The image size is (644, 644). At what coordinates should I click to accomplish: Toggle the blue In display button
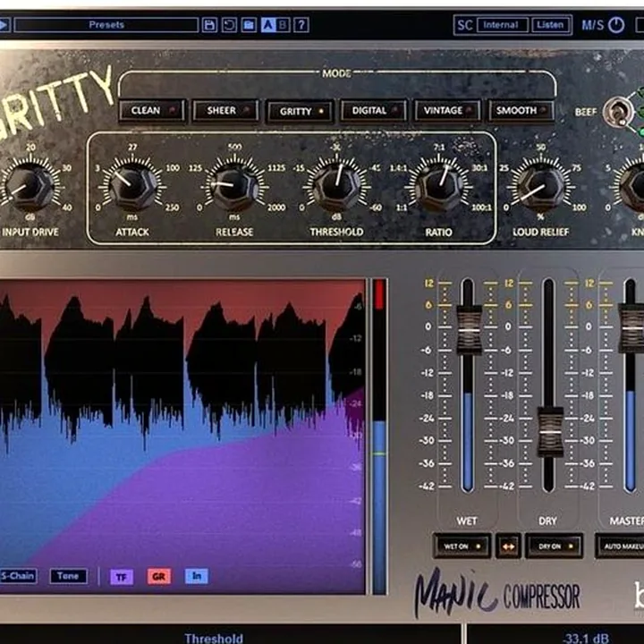tap(197, 576)
